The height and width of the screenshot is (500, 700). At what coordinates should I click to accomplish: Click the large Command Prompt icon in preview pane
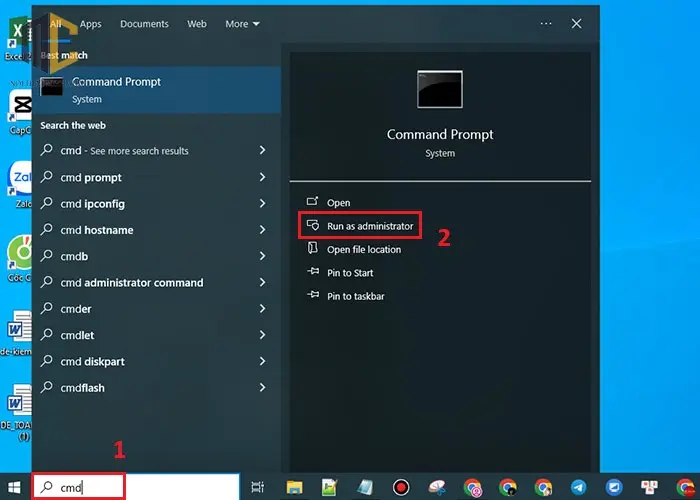point(440,89)
